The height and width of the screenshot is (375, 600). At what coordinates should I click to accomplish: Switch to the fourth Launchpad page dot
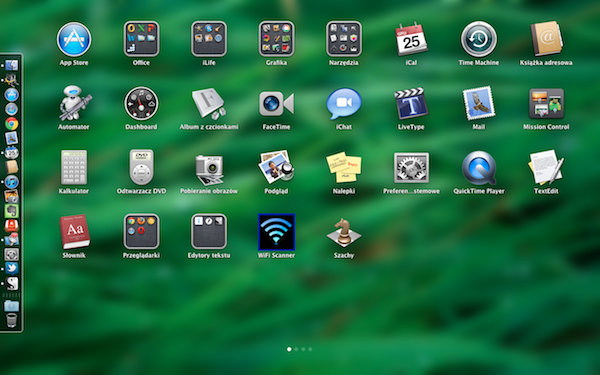coord(310,349)
